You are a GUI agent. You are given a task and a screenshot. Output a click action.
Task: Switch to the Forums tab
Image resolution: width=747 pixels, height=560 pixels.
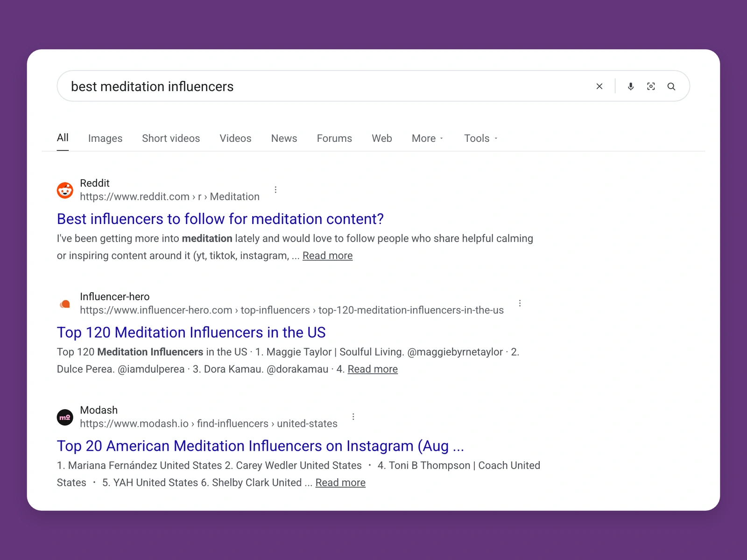pyautogui.click(x=334, y=139)
